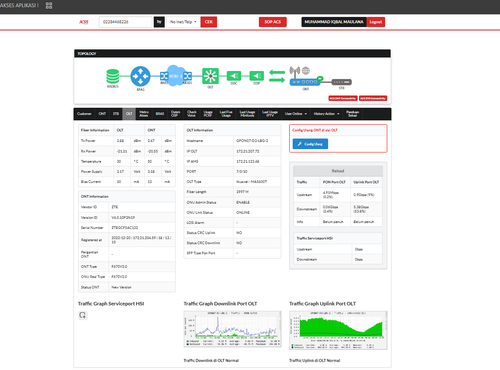Click the Reload bar above the traffic table
The width and height of the screenshot is (500, 370).
[x=338, y=171]
